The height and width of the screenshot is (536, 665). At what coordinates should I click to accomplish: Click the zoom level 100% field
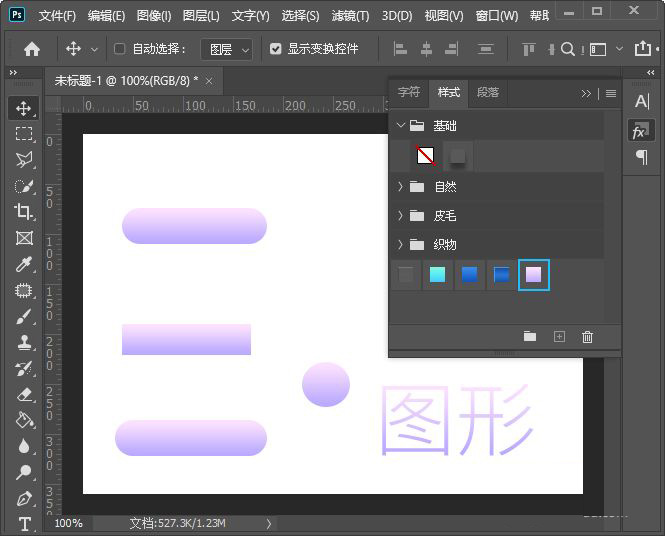click(69, 523)
